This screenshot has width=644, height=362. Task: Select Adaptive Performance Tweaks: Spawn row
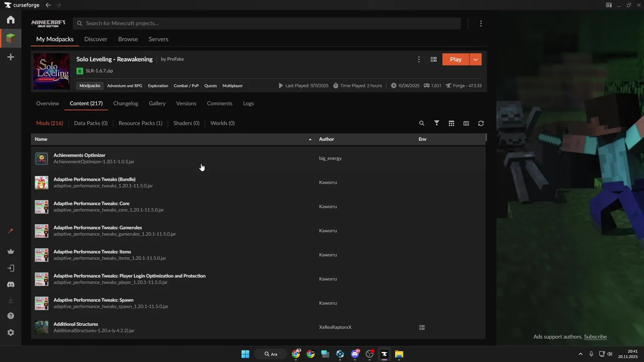[258, 303]
